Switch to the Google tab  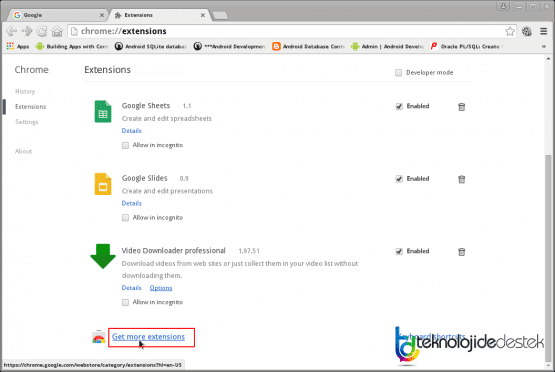coord(57,15)
